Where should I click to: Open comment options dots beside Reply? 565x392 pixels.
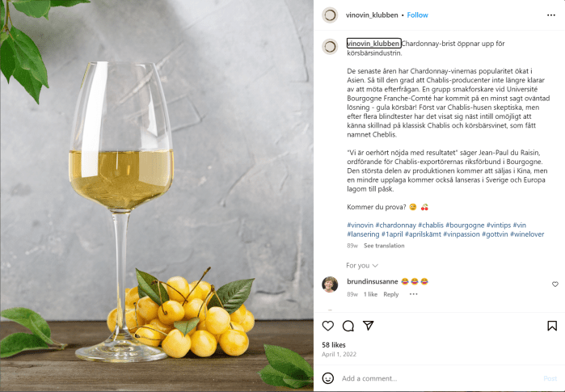tap(413, 294)
